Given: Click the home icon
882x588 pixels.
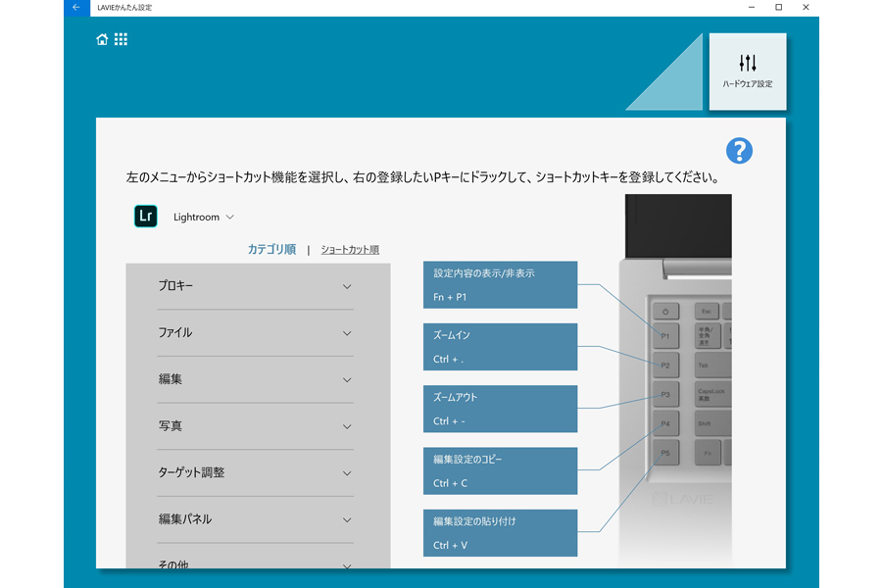Looking at the screenshot, I should click(102, 40).
